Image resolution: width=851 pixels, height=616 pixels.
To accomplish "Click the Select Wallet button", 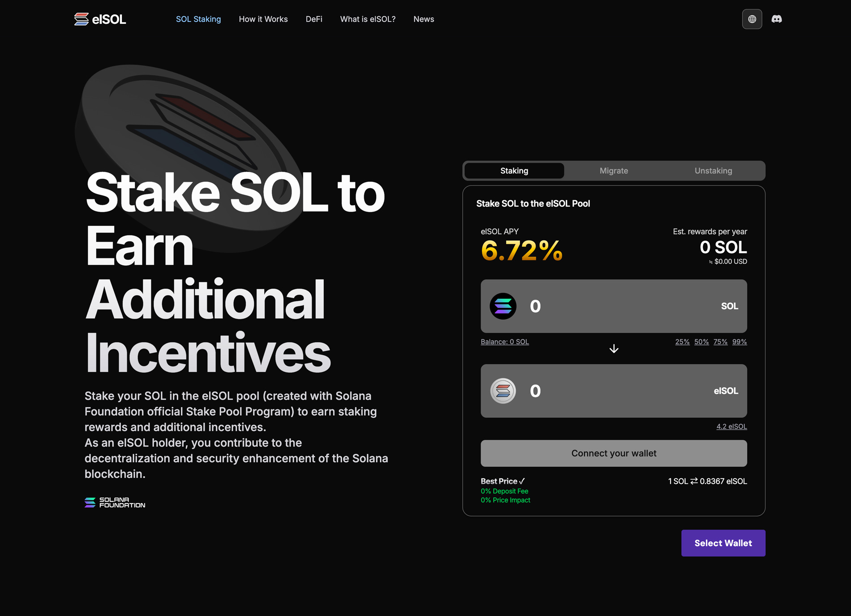I will point(723,543).
